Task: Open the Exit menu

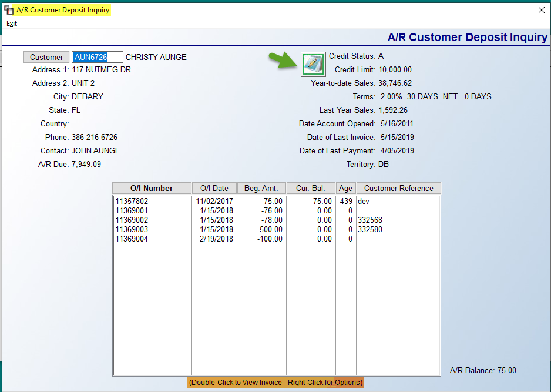Action: click(x=12, y=24)
